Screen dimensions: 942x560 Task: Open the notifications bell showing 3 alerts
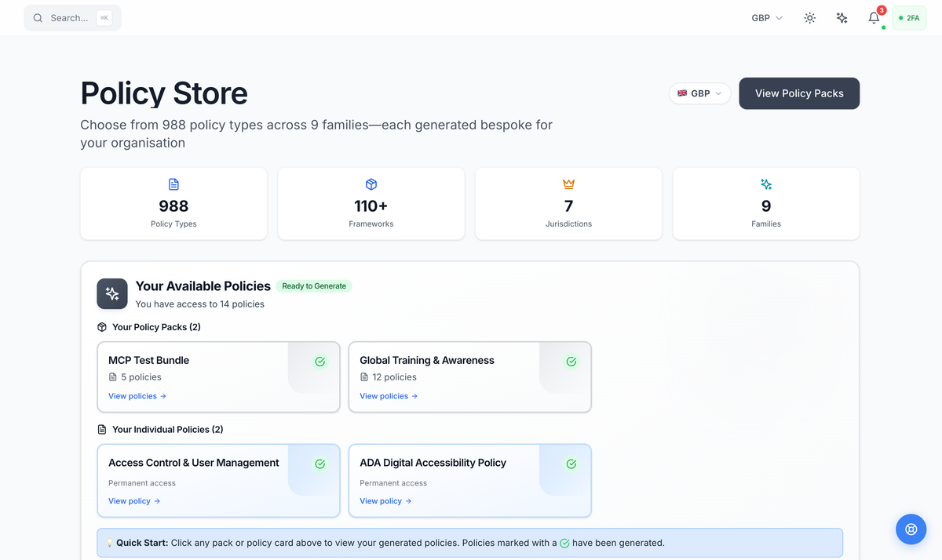click(x=874, y=17)
